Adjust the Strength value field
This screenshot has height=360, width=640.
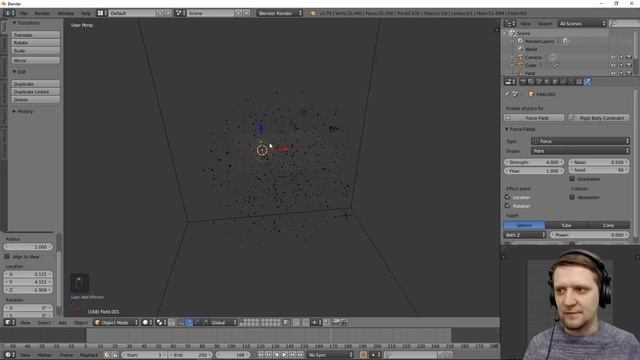tap(534, 162)
